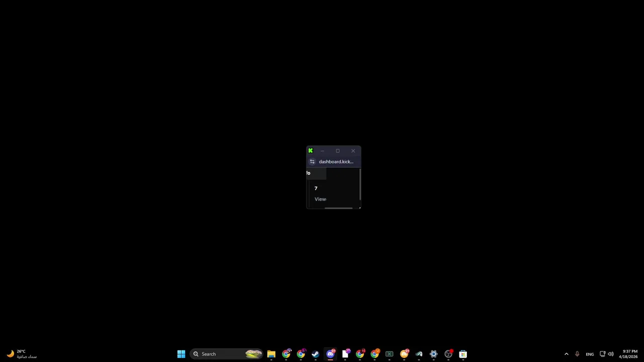Open the volume speaker tray icon

point(611,354)
